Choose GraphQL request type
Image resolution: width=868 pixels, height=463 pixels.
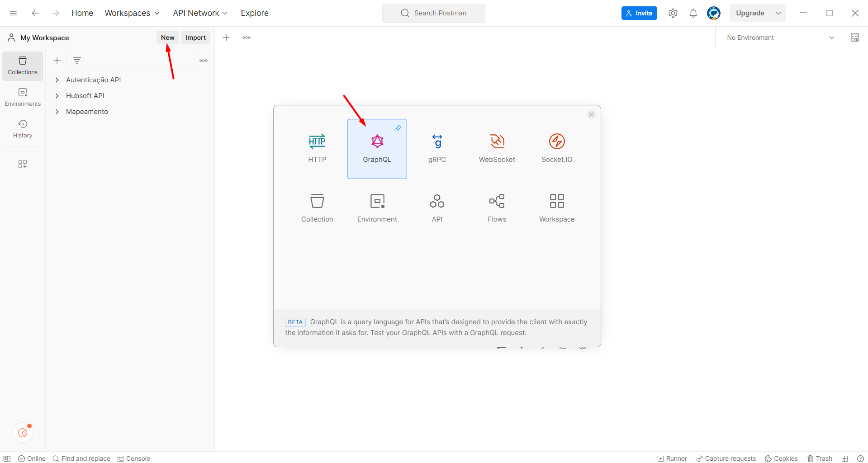point(377,149)
